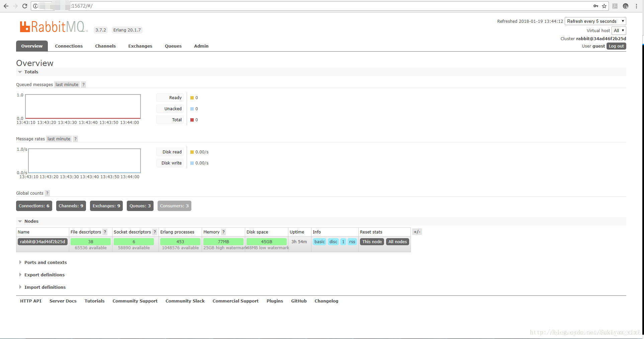This screenshot has height=339, width=644.
Task: Click the circular extension icon in toolbar
Action: tap(626, 6)
